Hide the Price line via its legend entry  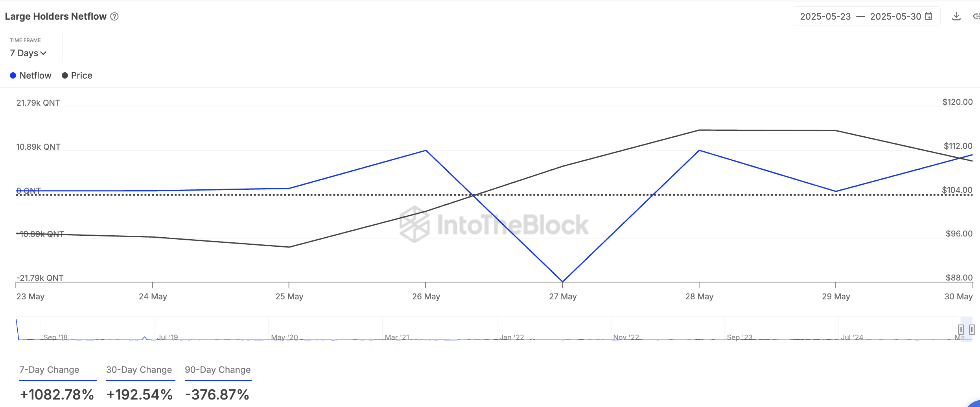coord(81,75)
